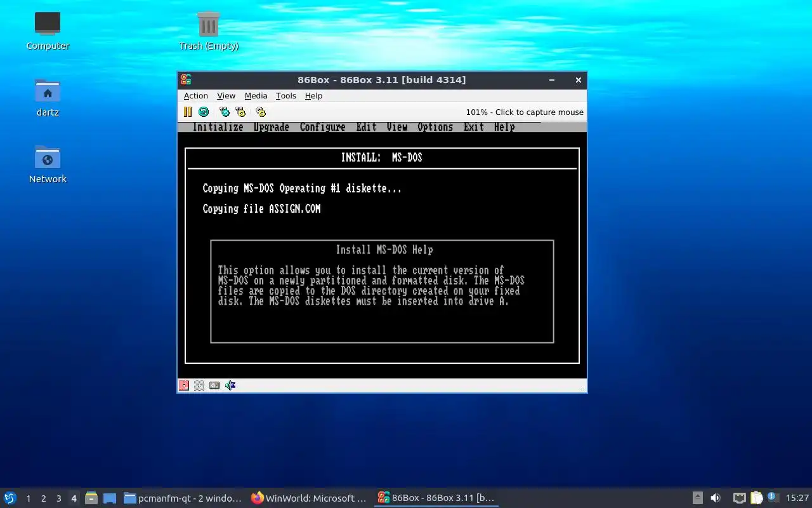
Task: Send Ctrl+Alt+Esc using the toolbar icon
Action: click(x=240, y=112)
